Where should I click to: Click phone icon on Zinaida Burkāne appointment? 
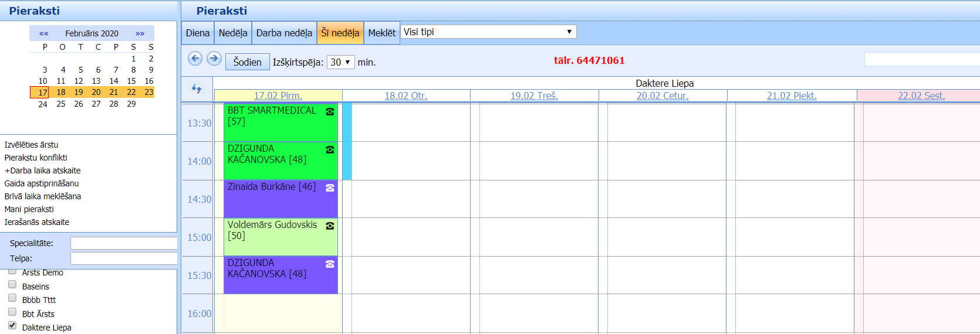coord(330,188)
